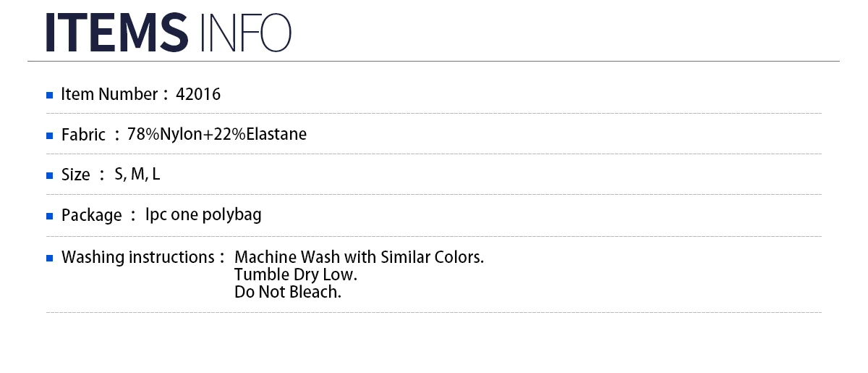Click the horizontal divider under the heading
Viewport: 868px width, 373px height.
[433, 61]
